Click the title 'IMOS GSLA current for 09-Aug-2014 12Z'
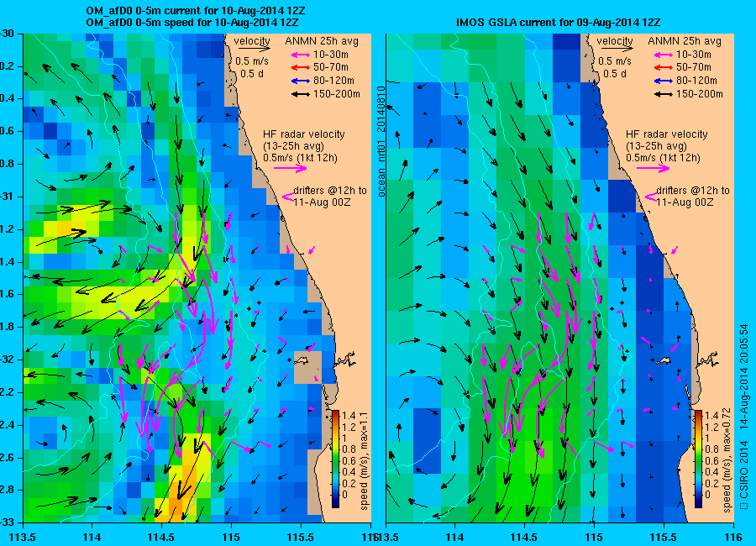This screenshot has height=546, width=756. [x=559, y=22]
